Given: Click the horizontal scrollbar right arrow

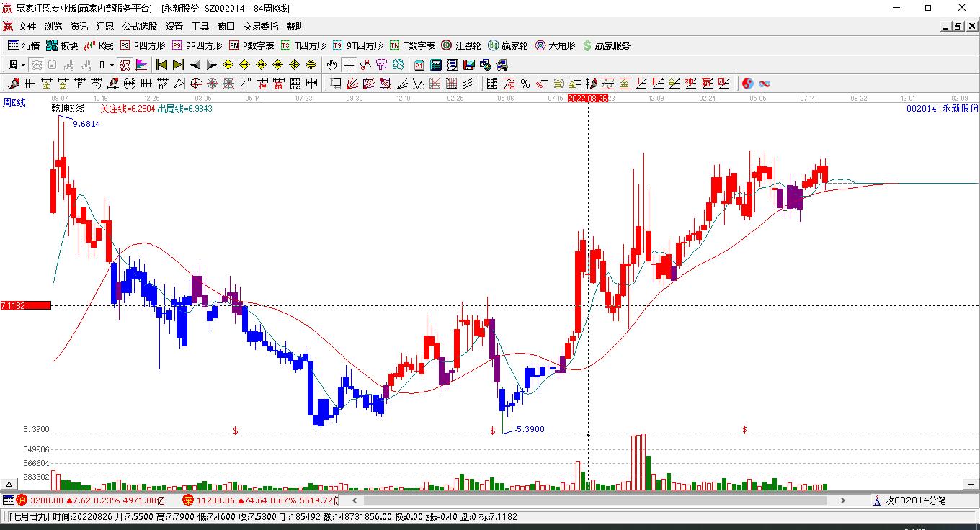Looking at the screenshot, I should [842, 500].
